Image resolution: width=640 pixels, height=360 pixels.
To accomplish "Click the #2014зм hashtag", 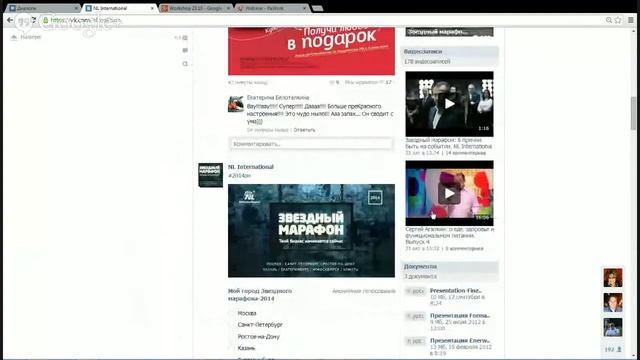I will 240,176.
